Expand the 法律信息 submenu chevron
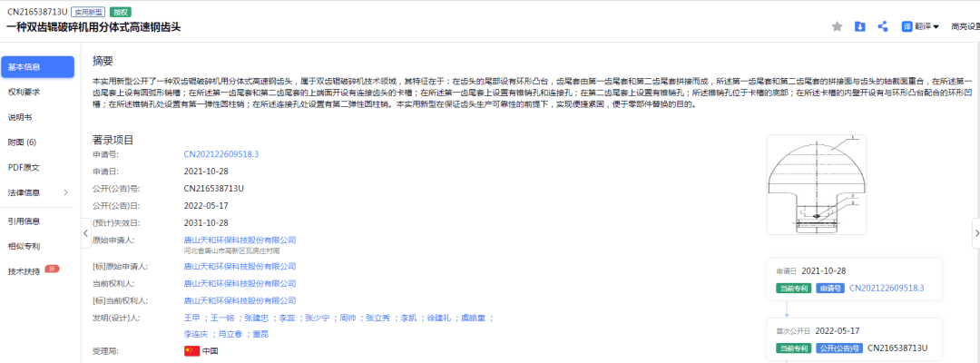 [65, 192]
